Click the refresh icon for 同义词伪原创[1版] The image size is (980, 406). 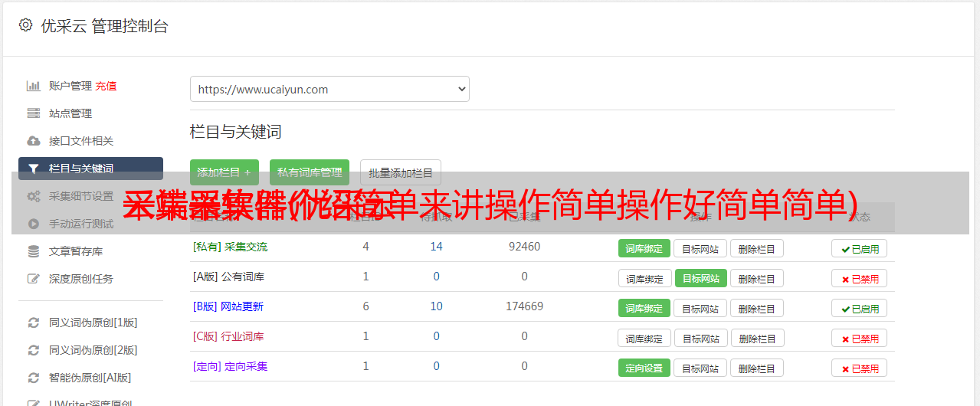coord(33,323)
